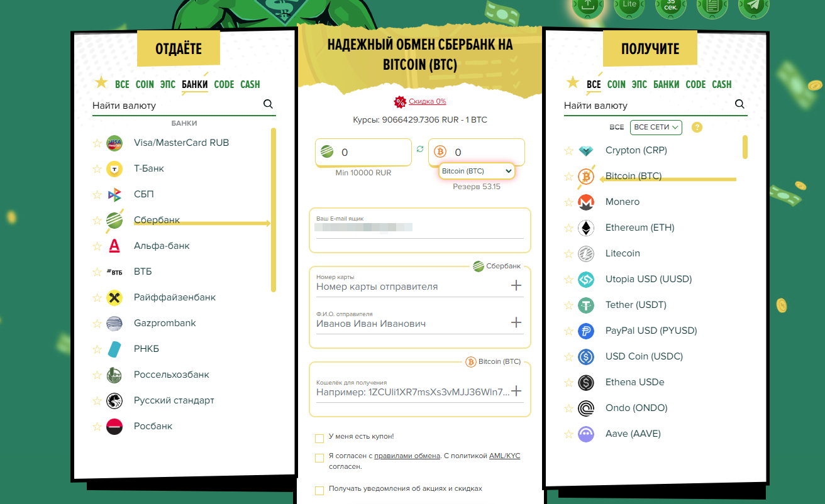Open the Bitcoin (BTC) network dropdown
825x504 pixels.
(x=477, y=171)
